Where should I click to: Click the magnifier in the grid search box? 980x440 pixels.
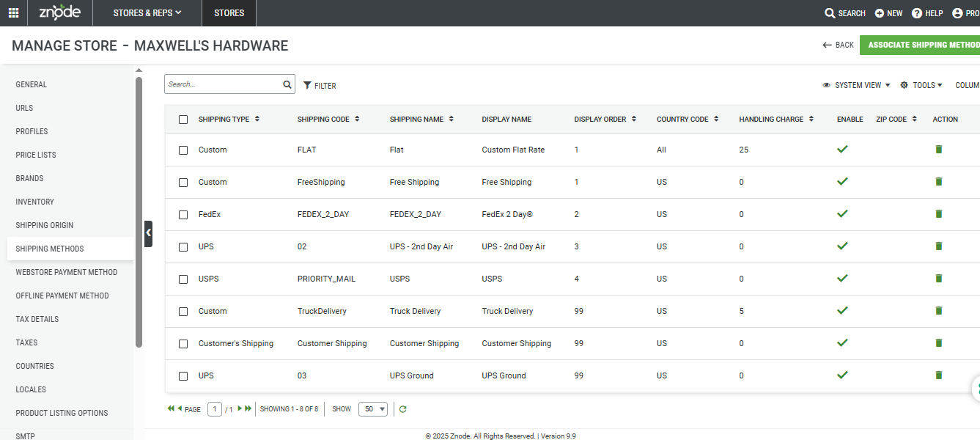coord(287,84)
